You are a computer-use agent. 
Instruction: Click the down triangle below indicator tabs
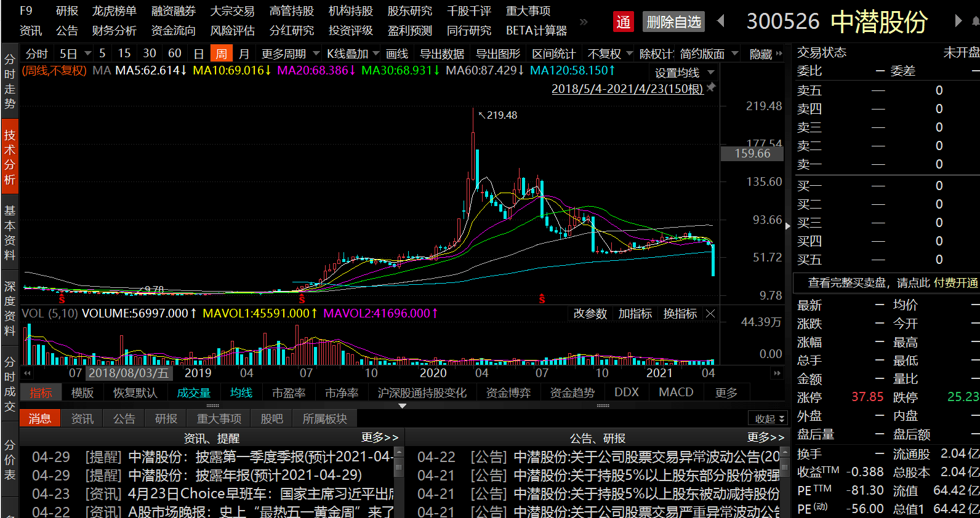(x=402, y=406)
